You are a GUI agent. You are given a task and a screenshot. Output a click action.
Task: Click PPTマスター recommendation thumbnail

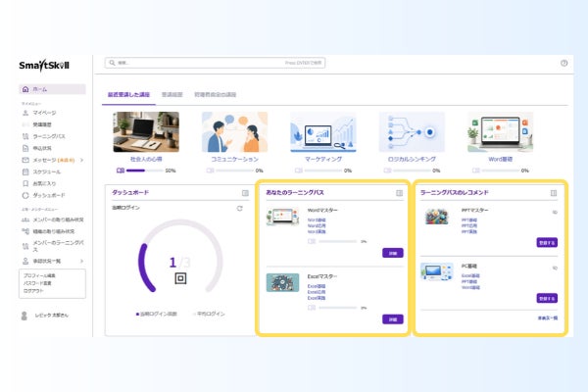click(x=437, y=217)
